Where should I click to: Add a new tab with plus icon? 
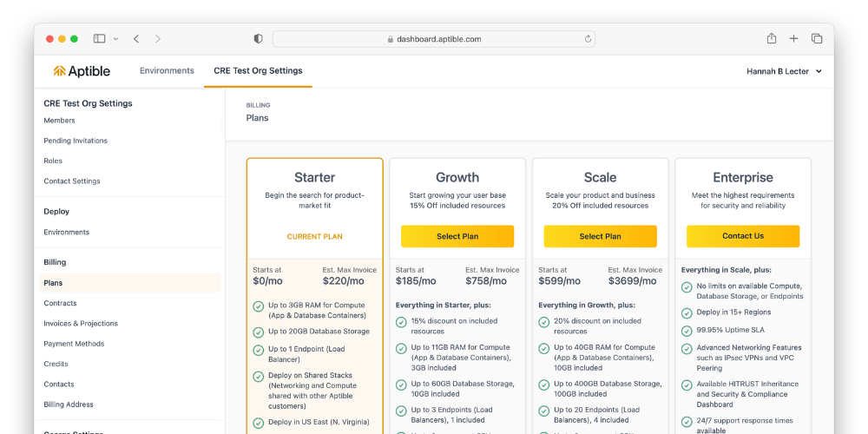[x=794, y=39]
